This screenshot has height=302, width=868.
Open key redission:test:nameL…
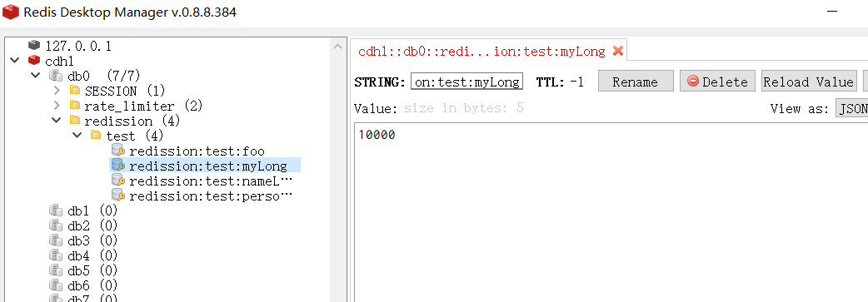tap(211, 181)
